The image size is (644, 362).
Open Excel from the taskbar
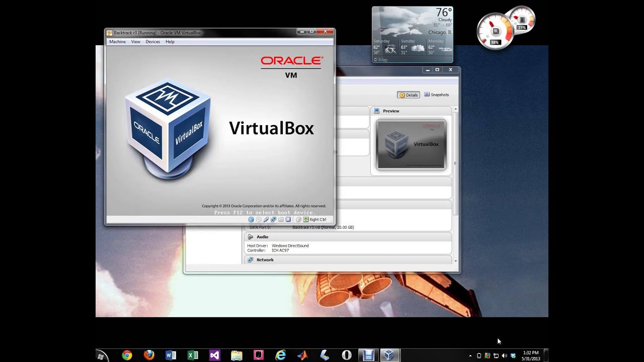pos(193,355)
